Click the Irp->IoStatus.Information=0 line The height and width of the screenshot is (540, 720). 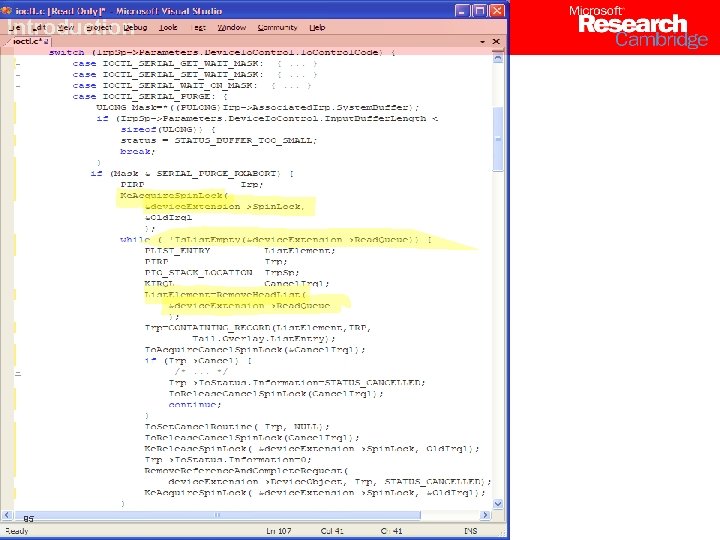[x=228, y=460]
